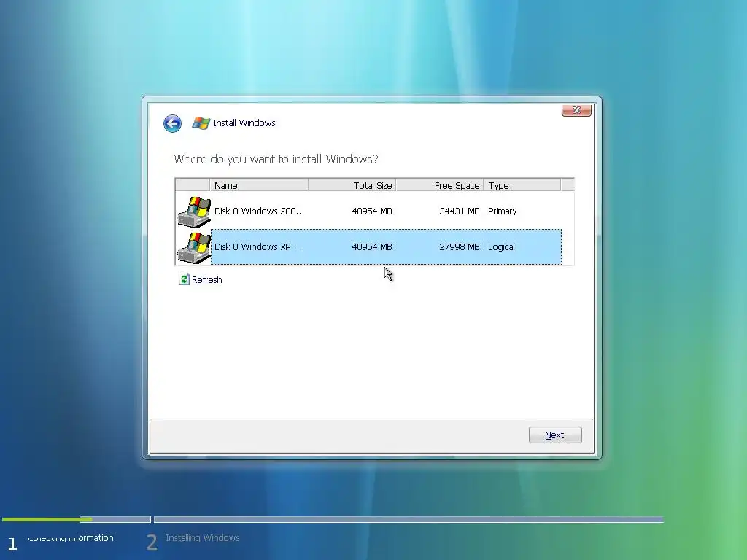The image size is (747, 560).
Task: Click total size 40954 MB in Windows XP row
Action: pyautogui.click(x=371, y=246)
